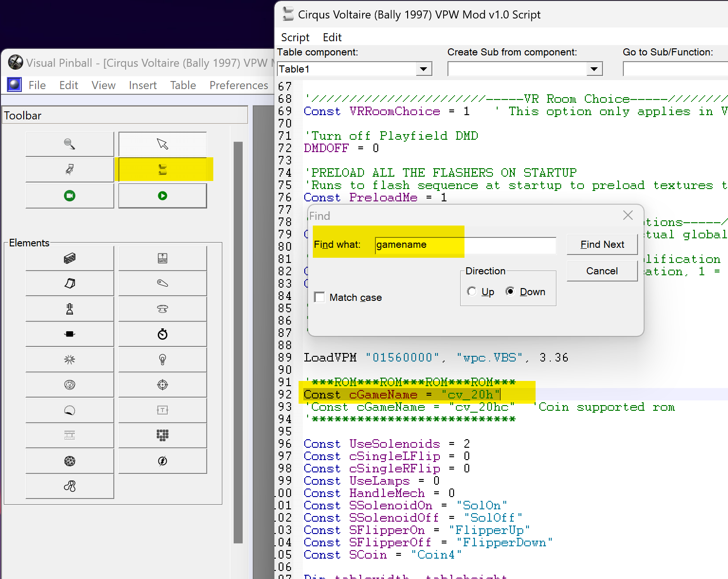Select the Up search direction
Viewport: 728px width, 579px height.
click(472, 291)
